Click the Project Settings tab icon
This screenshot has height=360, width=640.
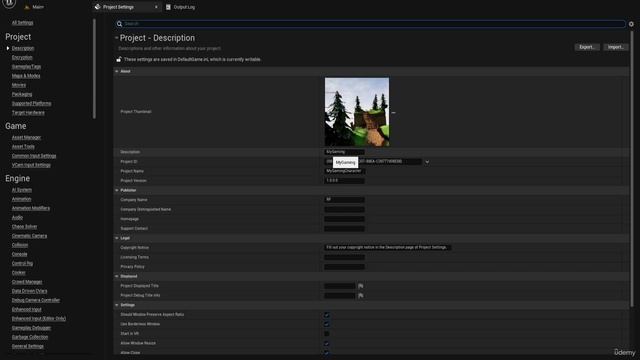coord(98,7)
